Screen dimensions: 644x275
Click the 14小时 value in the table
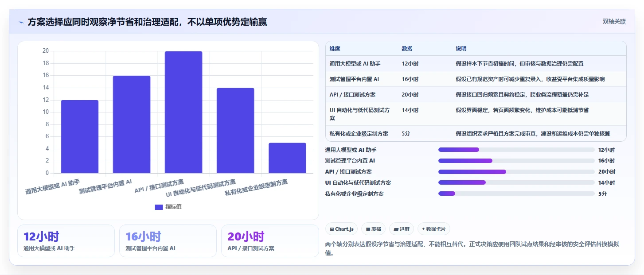(x=410, y=110)
